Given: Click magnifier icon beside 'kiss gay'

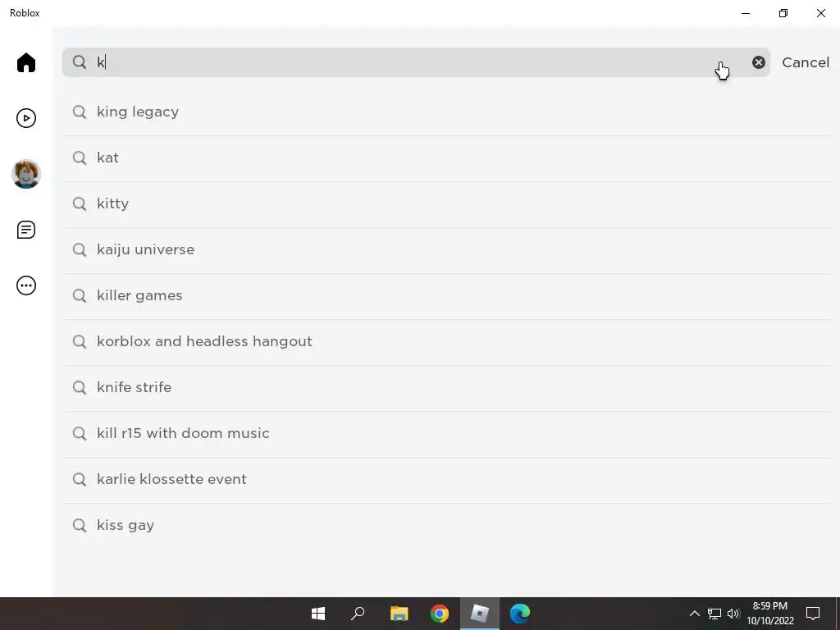Looking at the screenshot, I should point(80,526).
